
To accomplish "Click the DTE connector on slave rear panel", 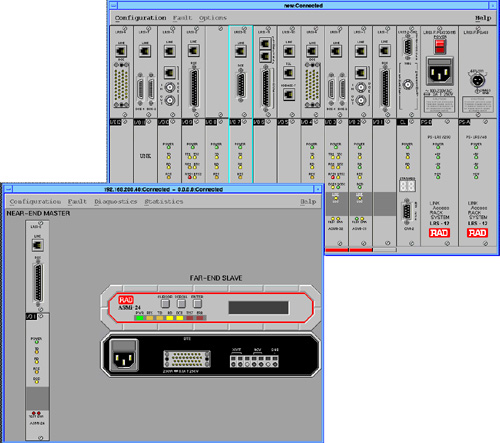I will click(187, 359).
